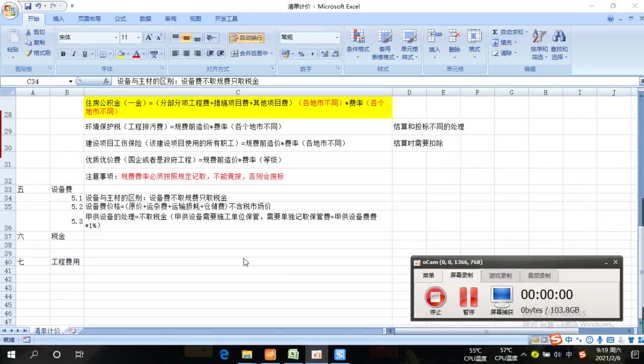This screenshot has width=644, height=364.
Task: Click AutoSum (自动求和) sigma button
Action: coord(508,32)
